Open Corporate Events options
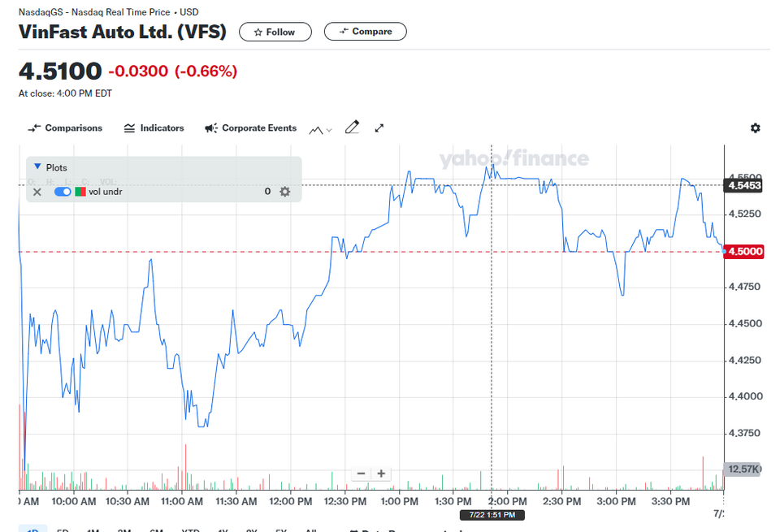 click(x=251, y=128)
